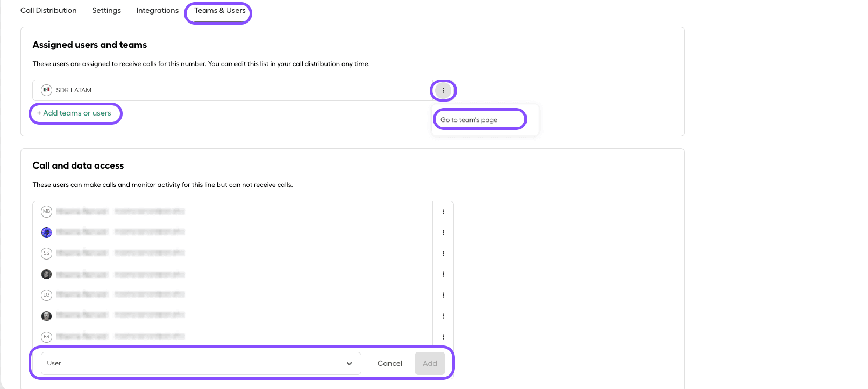
Task: Open the kebab menu on the last user row
Action: click(x=443, y=336)
